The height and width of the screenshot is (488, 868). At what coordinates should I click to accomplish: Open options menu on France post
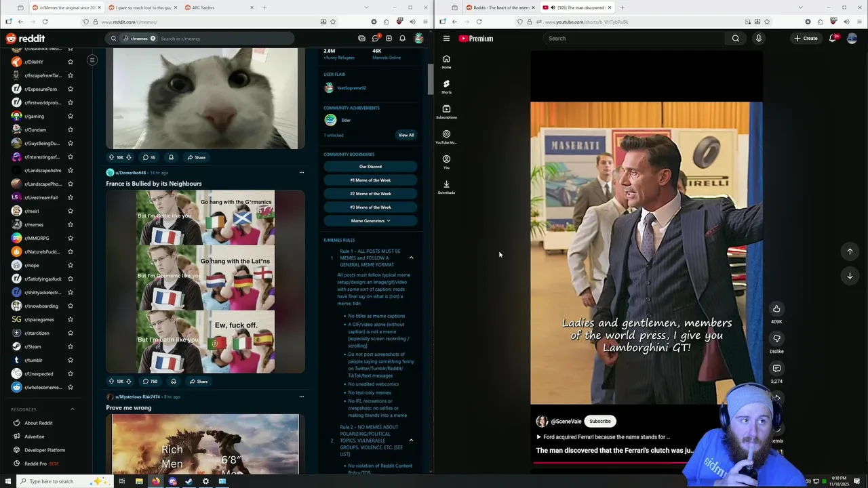click(x=302, y=173)
